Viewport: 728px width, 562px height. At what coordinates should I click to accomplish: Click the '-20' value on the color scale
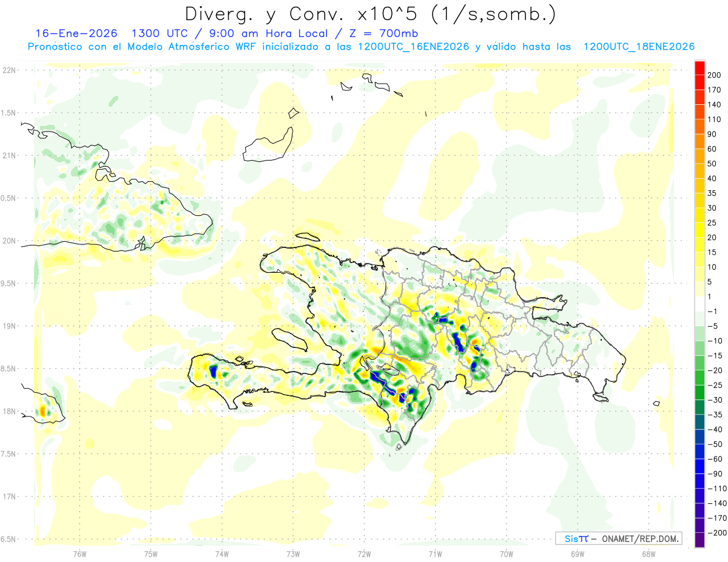(x=716, y=370)
